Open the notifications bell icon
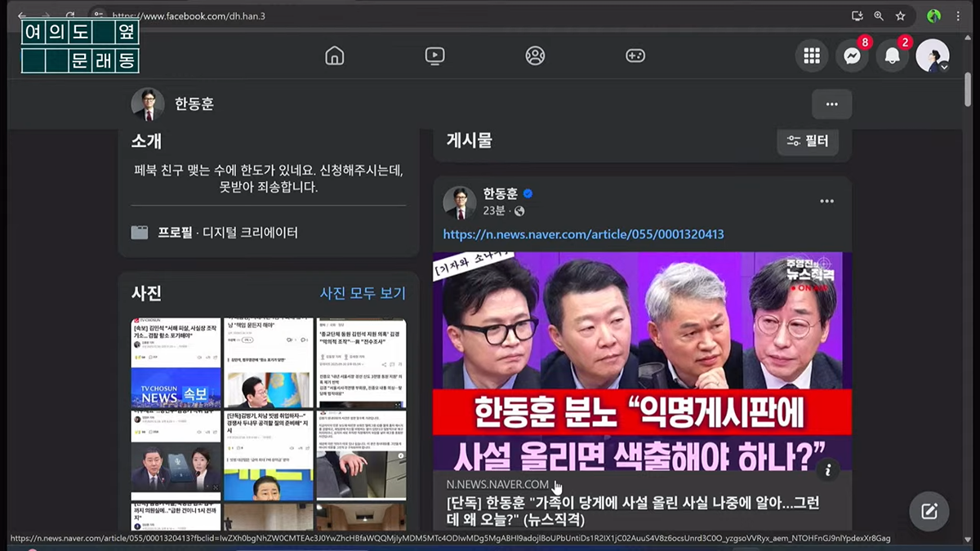This screenshot has height=551, width=980. click(892, 56)
